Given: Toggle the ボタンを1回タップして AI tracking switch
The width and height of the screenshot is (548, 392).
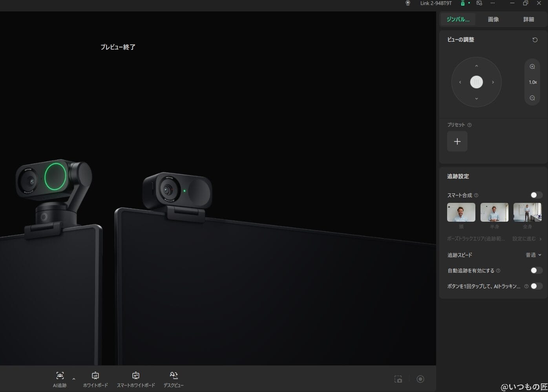Looking at the screenshot, I should pyautogui.click(x=536, y=286).
